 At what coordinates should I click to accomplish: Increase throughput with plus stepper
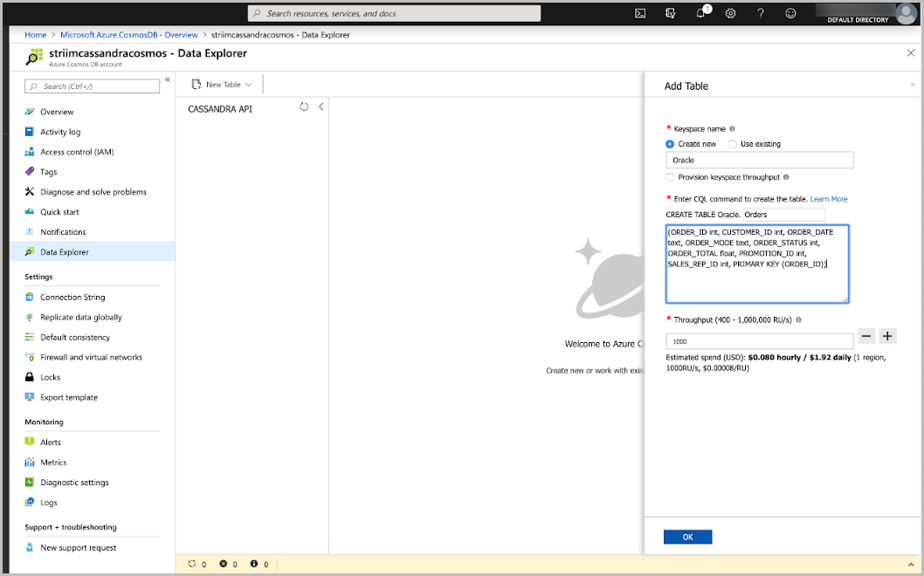pyautogui.click(x=888, y=335)
